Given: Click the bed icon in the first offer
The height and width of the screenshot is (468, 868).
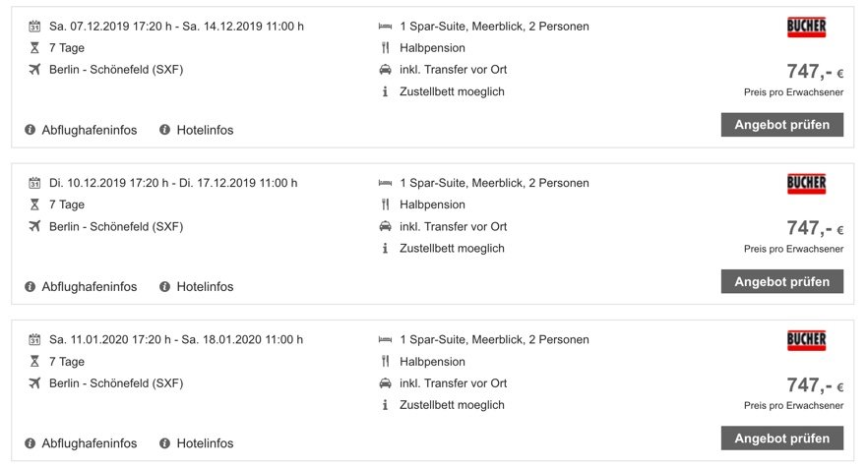Looking at the screenshot, I should click(x=385, y=26).
